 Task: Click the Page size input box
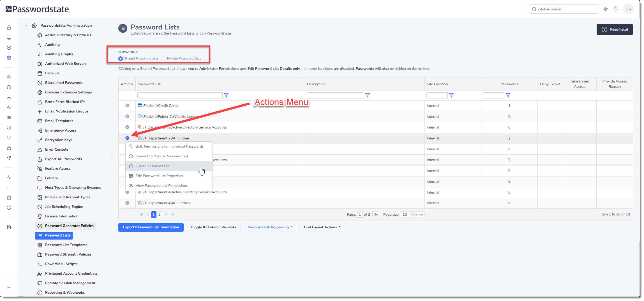(x=405, y=214)
